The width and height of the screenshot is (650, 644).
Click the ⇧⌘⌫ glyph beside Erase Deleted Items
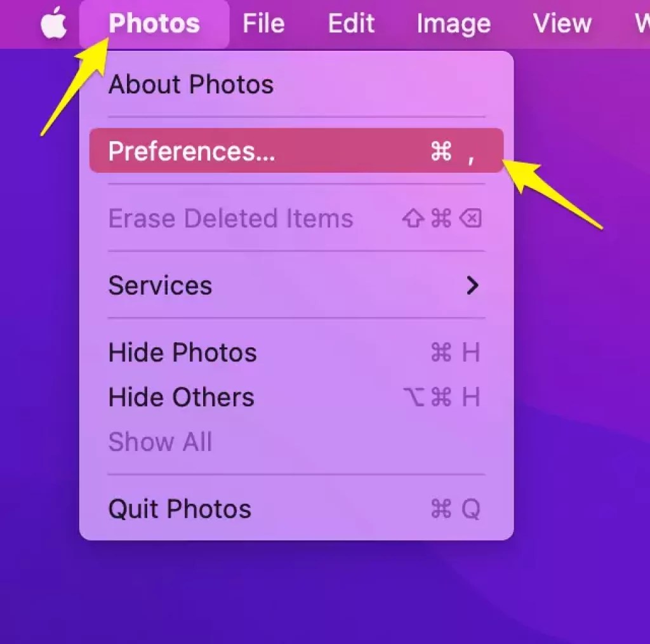pos(441,218)
